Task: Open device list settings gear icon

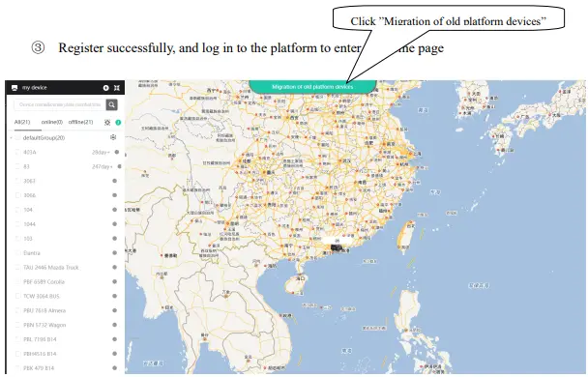Action: pos(107,123)
